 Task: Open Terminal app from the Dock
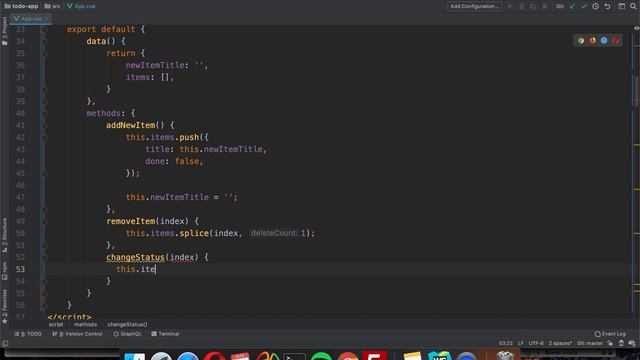click(x=294, y=356)
